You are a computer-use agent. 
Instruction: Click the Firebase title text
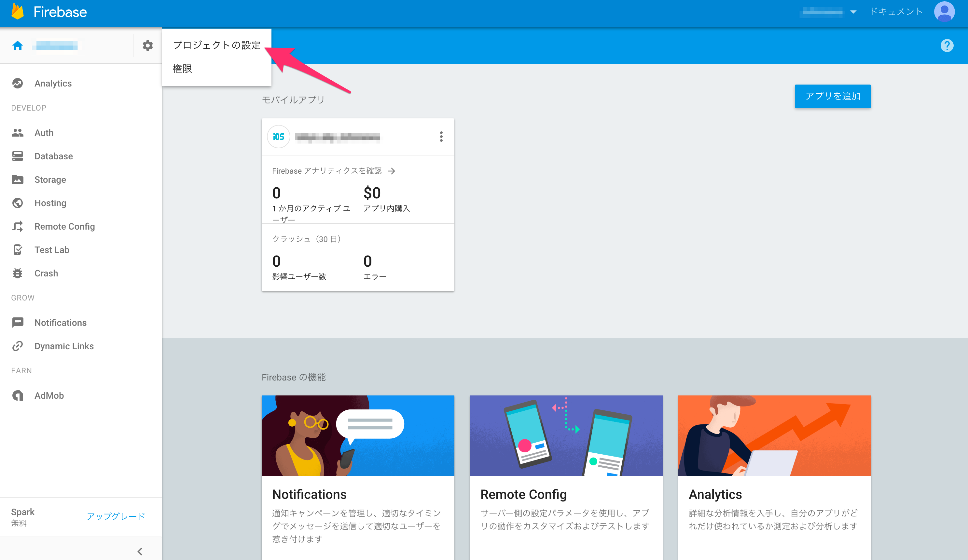(x=60, y=12)
